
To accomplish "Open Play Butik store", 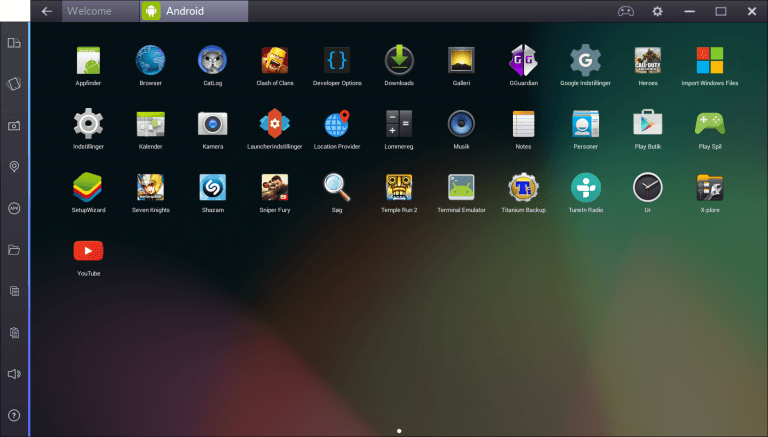I will click(x=648, y=122).
